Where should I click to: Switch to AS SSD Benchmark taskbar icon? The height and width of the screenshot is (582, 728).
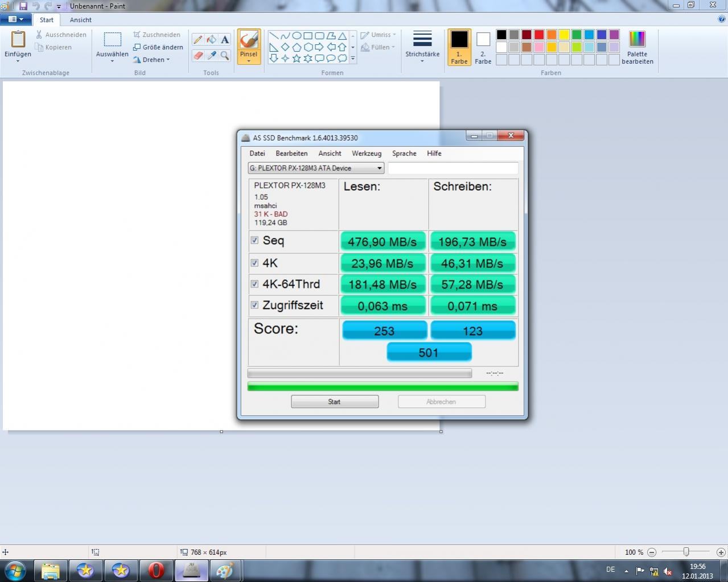click(x=191, y=570)
